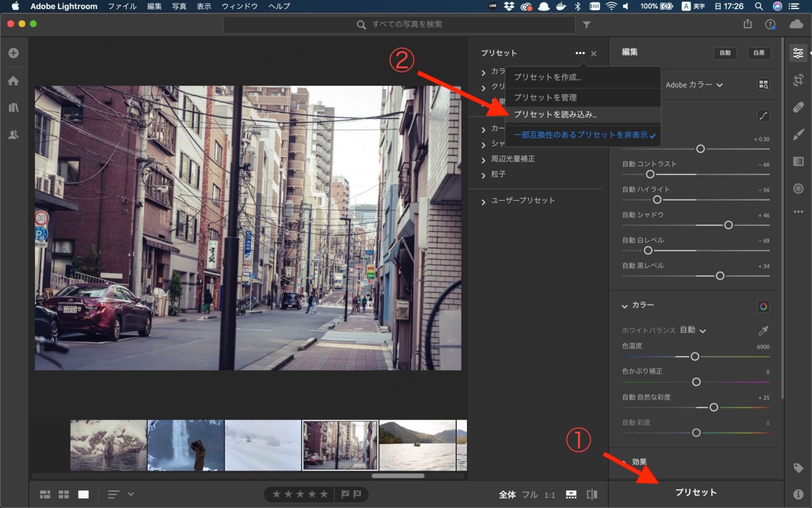Click the 自動 auto button
This screenshot has height=508, width=812.
click(x=725, y=53)
